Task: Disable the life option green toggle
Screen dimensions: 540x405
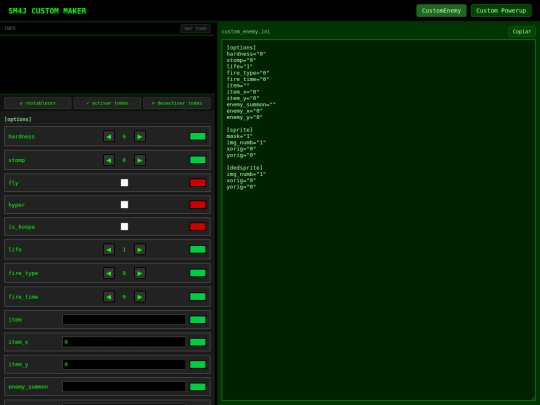Action: click(x=198, y=249)
